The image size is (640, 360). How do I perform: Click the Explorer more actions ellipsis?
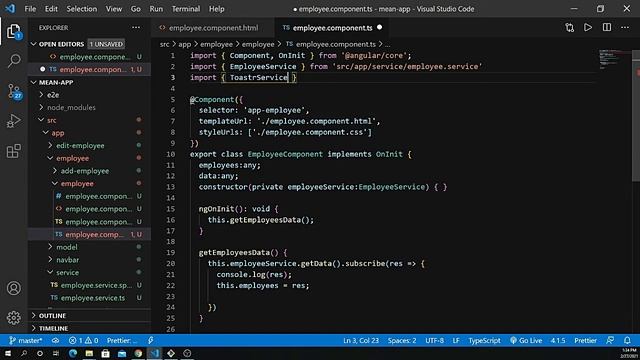click(136, 28)
